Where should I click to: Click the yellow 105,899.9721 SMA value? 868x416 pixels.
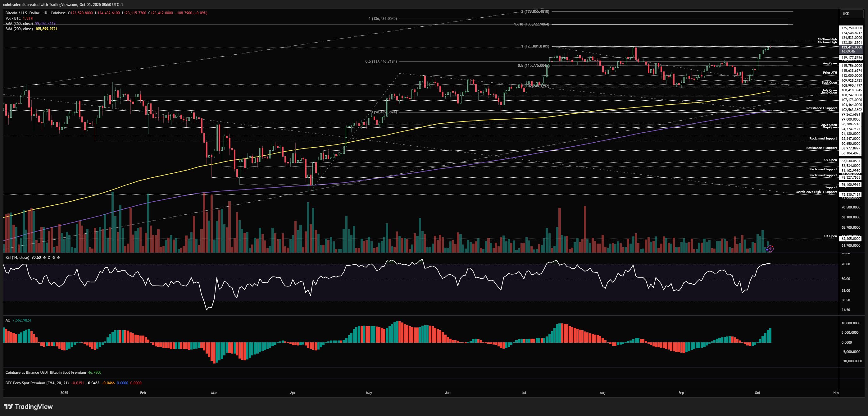(x=46, y=29)
